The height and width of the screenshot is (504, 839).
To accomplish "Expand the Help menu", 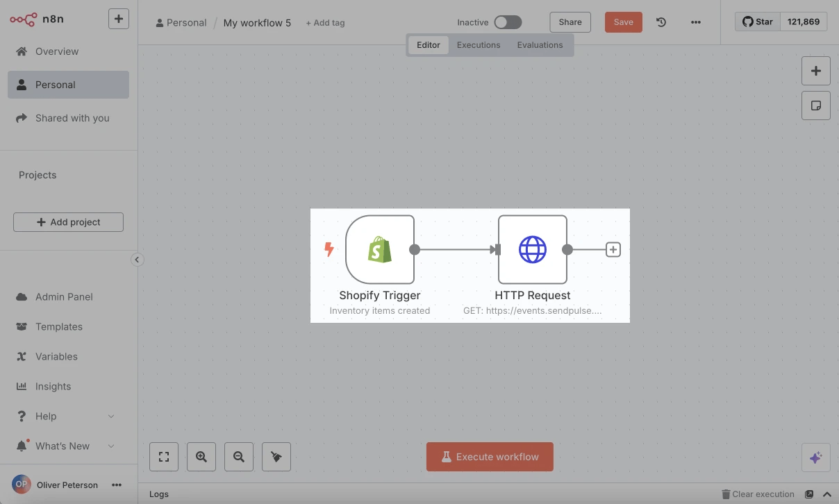I will [68, 416].
